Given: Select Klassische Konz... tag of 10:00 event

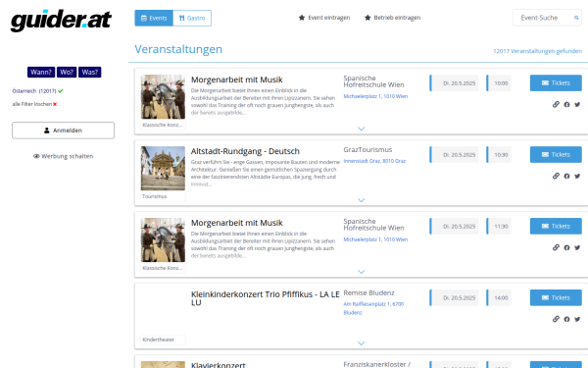Looking at the screenshot, I should [163, 125].
